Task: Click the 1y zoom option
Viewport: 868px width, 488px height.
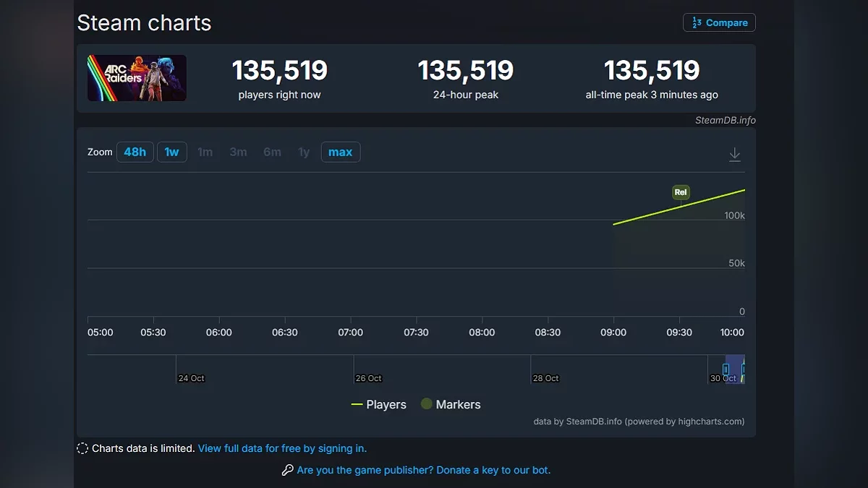Action: coord(304,152)
